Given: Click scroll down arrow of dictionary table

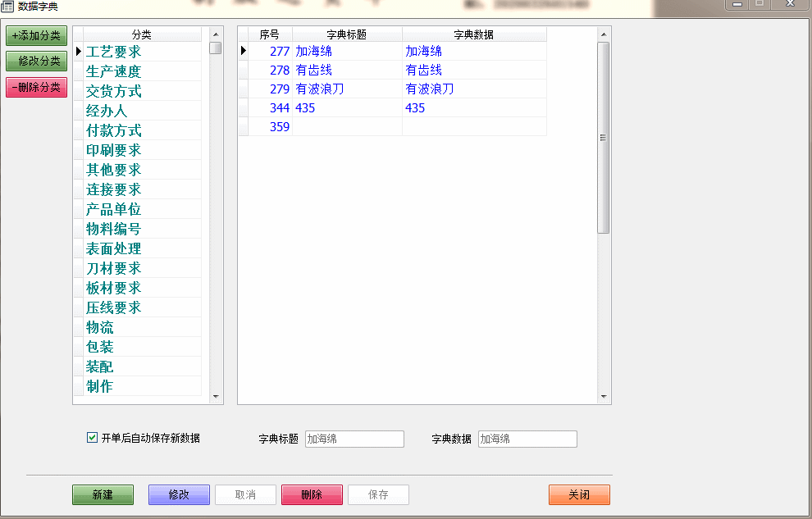Looking at the screenshot, I should click(x=604, y=397).
